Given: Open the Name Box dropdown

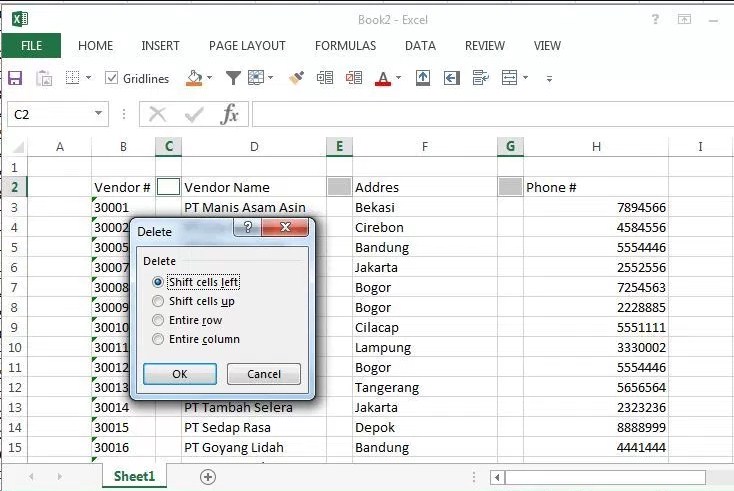Looking at the screenshot, I should pyautogui.click(x=98, y=114).
